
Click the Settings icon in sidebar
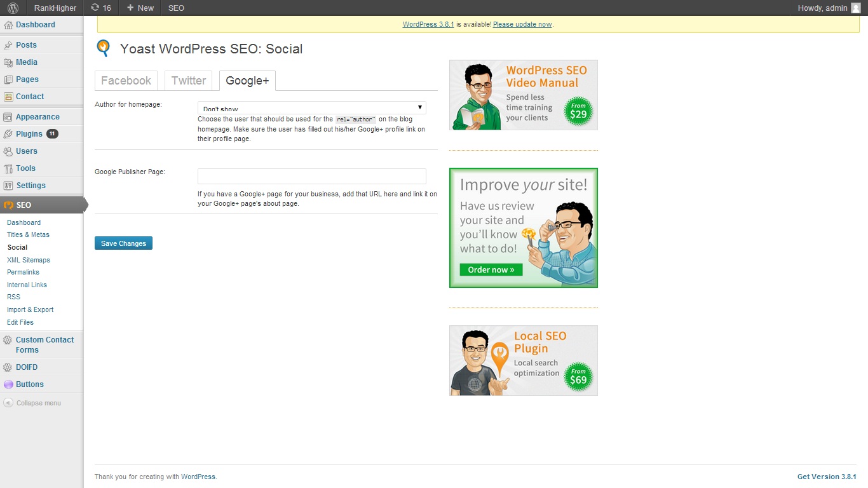8,186
